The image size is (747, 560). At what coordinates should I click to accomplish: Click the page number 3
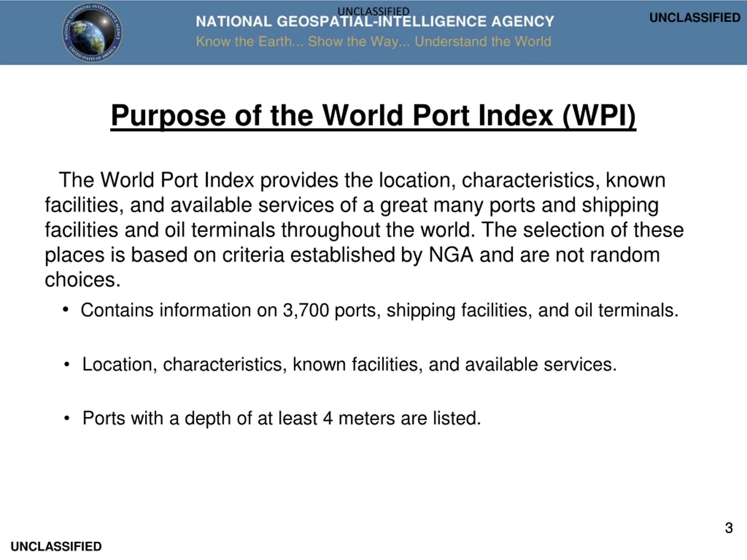point(729,528)
